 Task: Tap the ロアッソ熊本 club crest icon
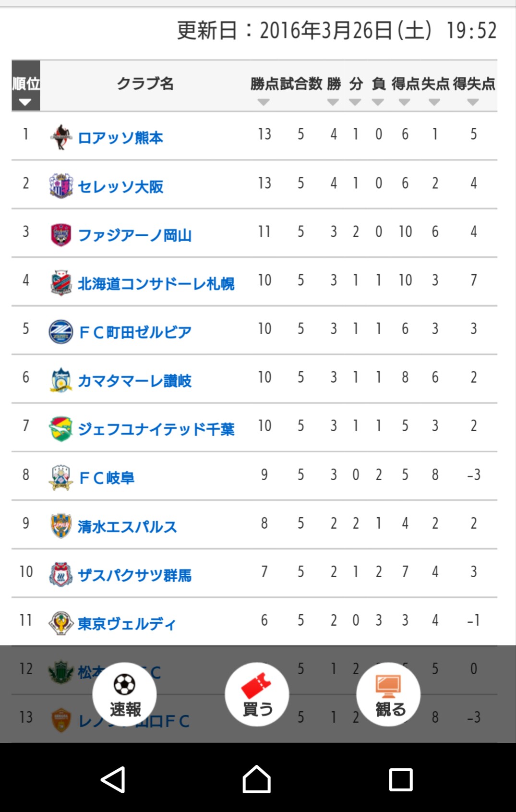[61, 137]
